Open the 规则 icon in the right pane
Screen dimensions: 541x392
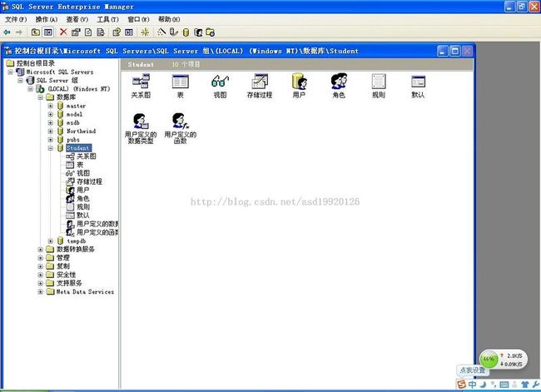pos(379,86)
